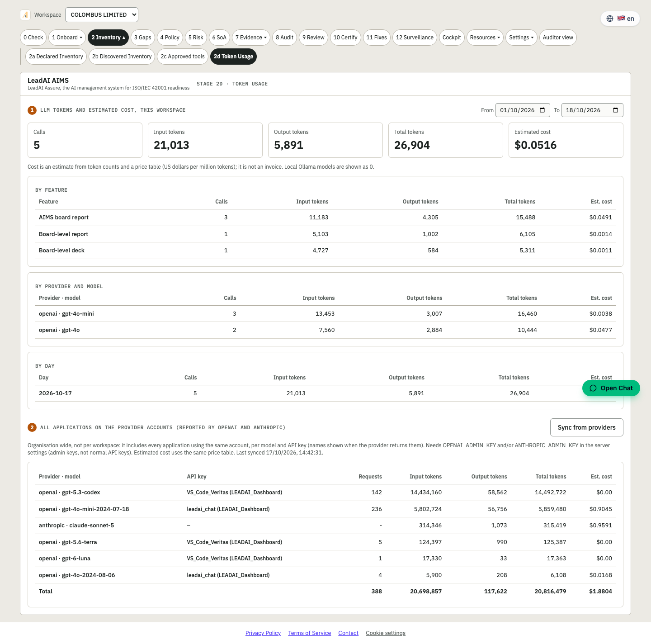
Task: Click the $0.0516 estimated cost value
Action: tap(536, 145)
